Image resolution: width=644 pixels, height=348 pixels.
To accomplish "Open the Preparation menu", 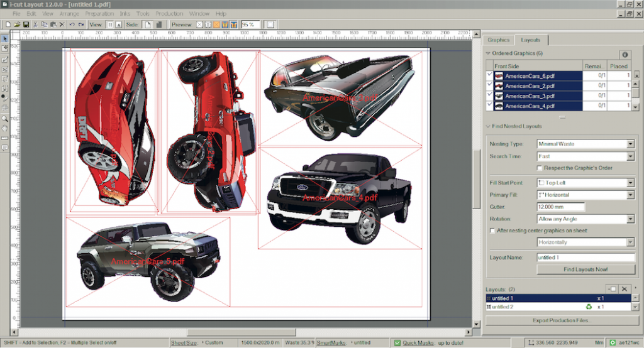I will (99, 14).
